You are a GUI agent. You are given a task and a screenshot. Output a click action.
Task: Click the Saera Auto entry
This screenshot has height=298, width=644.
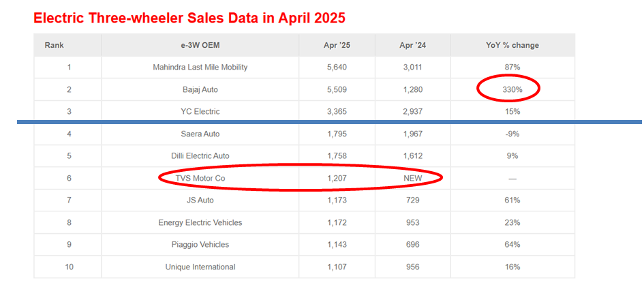click(200, 134)
